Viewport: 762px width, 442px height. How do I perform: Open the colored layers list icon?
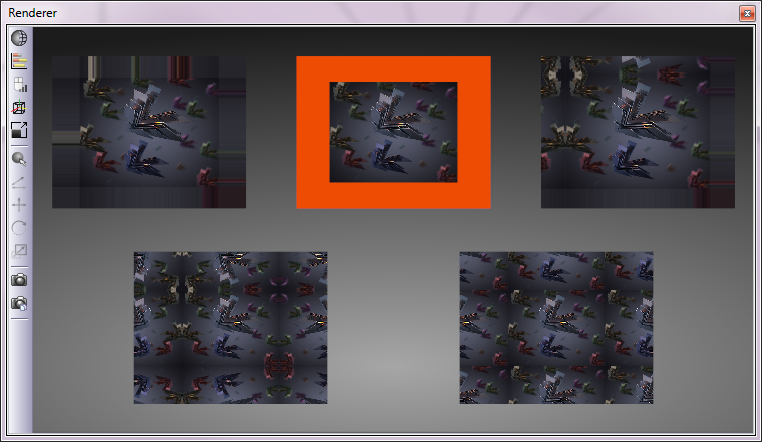coord(19,61)
